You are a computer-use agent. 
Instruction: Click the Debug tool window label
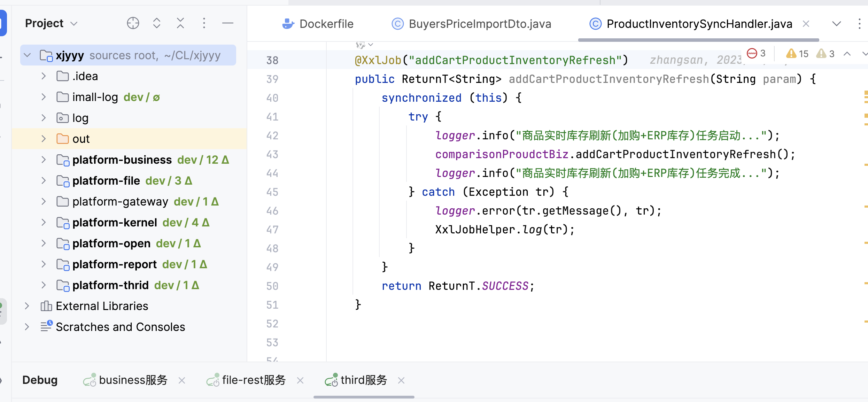(40, 380)
